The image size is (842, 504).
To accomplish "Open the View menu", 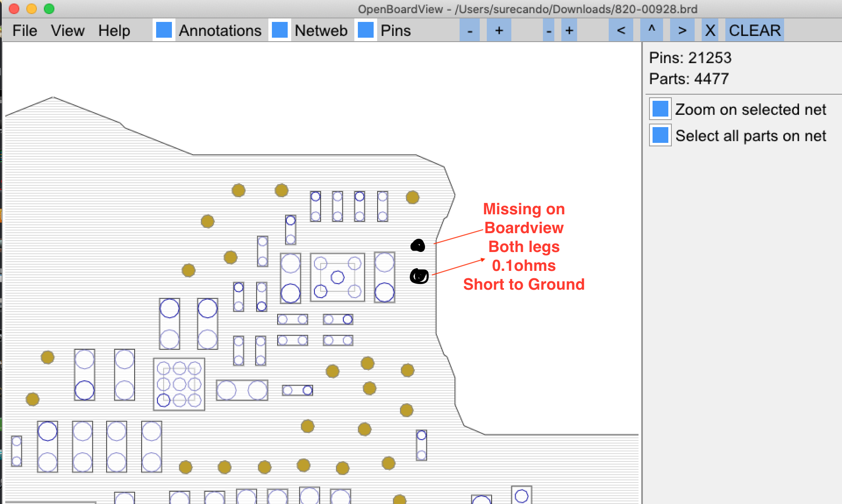I will click(x=68, y=31).
